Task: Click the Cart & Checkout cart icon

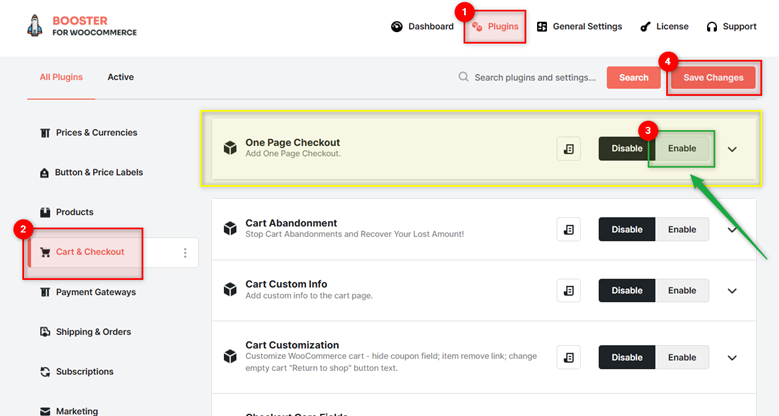Action: [45, 252]
